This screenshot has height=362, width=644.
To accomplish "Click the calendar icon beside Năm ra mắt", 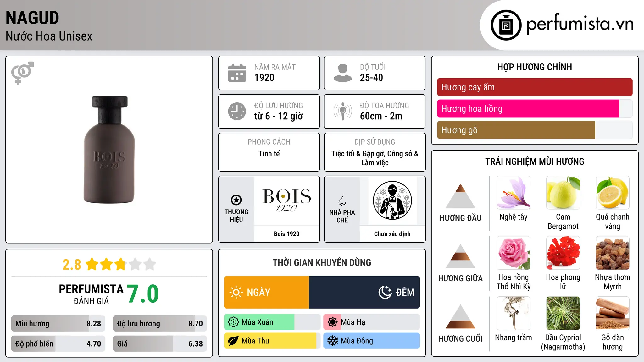I will [237, 73].
